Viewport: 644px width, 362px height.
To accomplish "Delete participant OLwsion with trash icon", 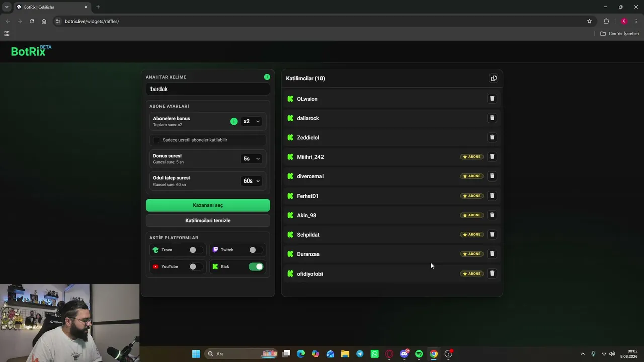I will click(492, 99).
